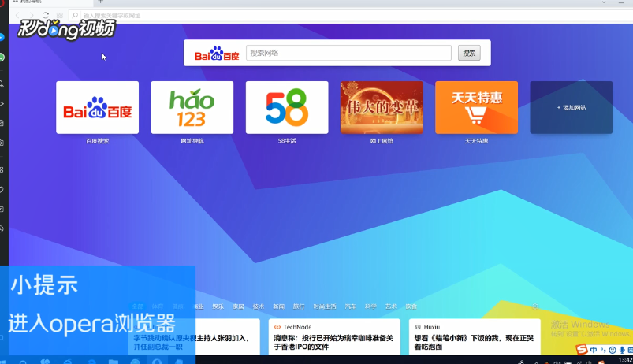Select the 新闻 news category

[x=278, y=306]
